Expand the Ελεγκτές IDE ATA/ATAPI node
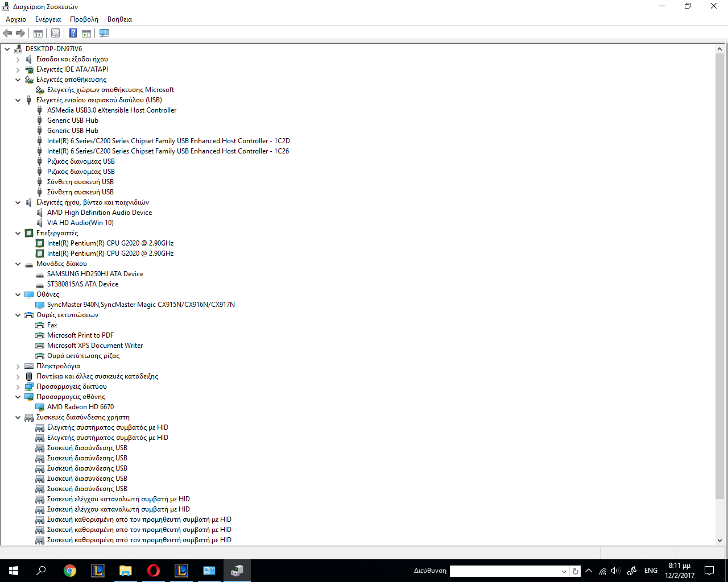 tap(18, 69)
